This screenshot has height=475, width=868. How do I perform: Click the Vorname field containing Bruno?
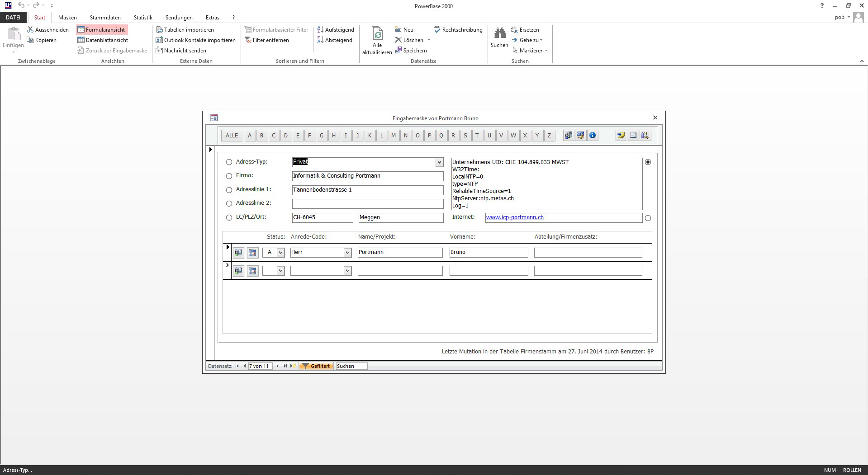(x=489, y=253)
